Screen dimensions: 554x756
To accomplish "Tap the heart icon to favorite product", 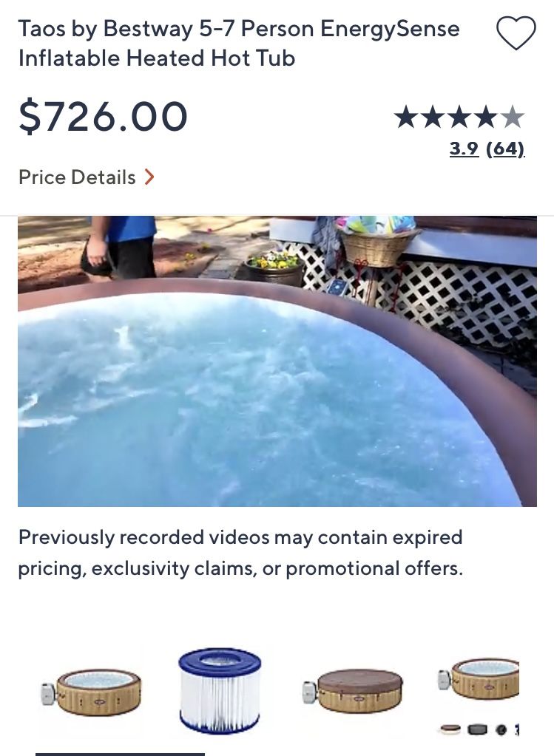I will point(516,33).
